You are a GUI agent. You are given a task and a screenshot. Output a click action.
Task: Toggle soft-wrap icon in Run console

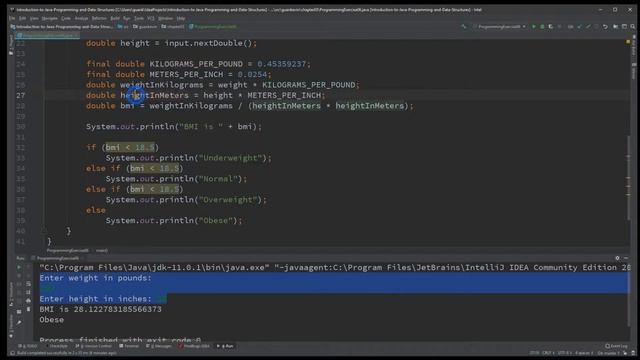pos(28,284)
